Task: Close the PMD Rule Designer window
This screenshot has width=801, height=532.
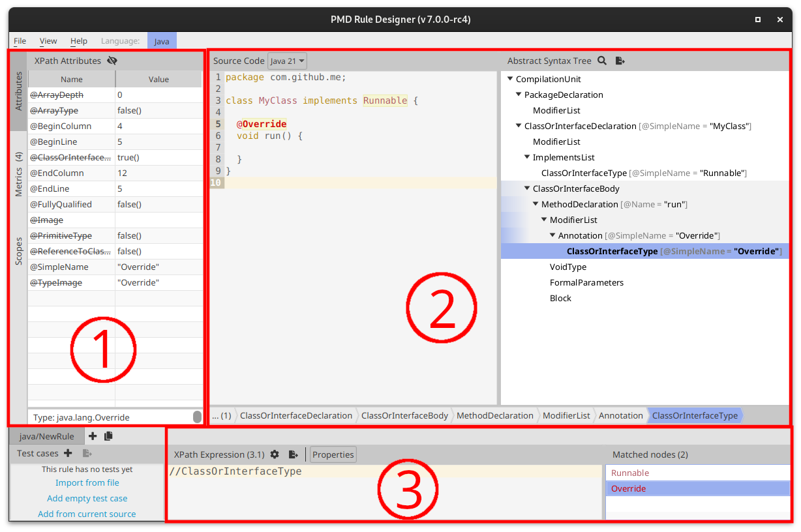Action: [780, 20]
